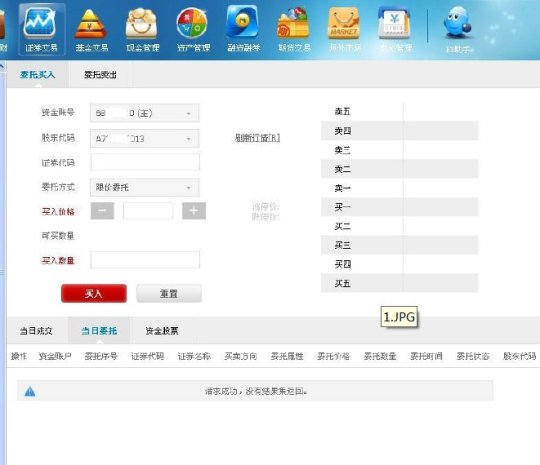This screenshot has height=465, width=540.
Task: Click the 重置 reset button
Action: [169, 293]
